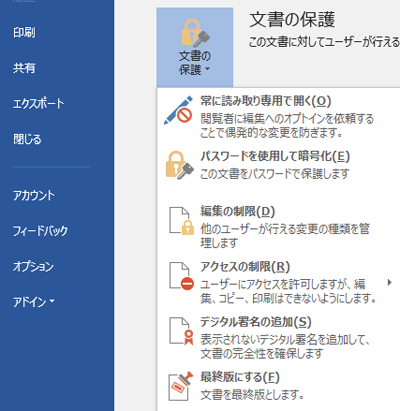Open オプション in the sidebar
The width and height of the screenshot is (400, 411).
pyautogui.click(x=33, y=266)
